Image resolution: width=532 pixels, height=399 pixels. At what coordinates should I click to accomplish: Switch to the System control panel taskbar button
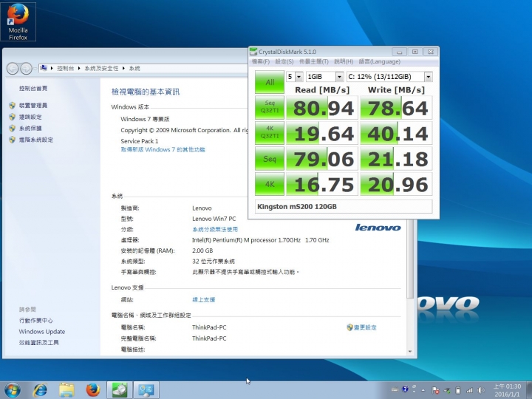pyautogui.click(x=146, y=390)
